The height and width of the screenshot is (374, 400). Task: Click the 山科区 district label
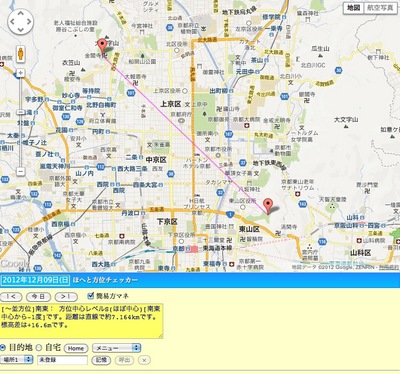coord(360,253)
